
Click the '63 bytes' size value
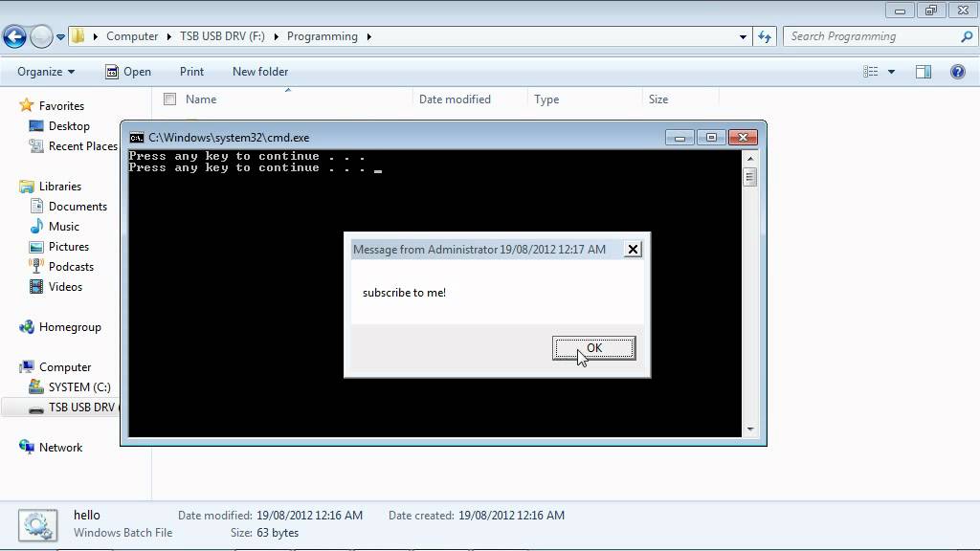click(278, 533)
